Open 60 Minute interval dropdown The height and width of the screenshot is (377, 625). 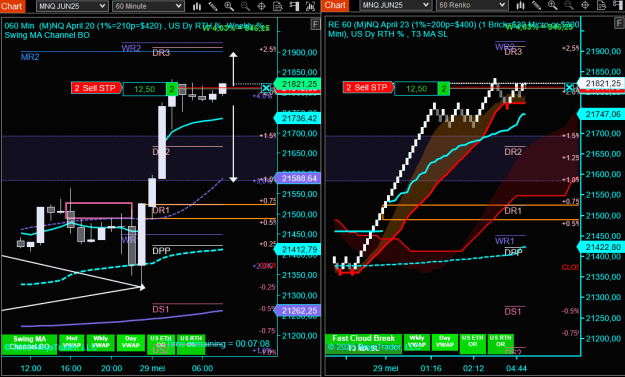148,6
